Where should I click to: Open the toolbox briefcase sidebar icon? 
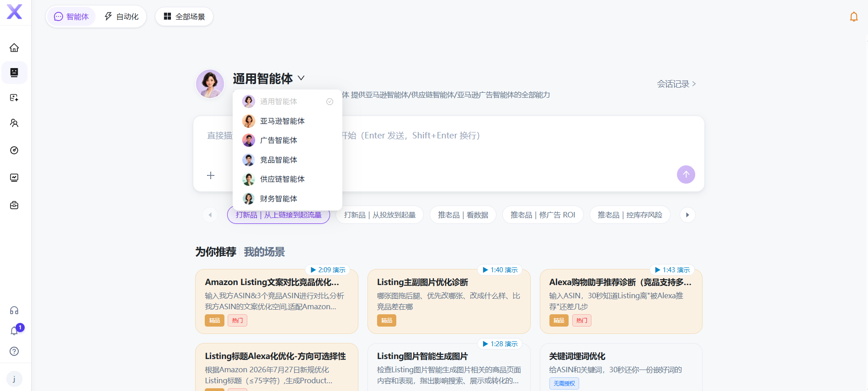click(x=14, y=205)
